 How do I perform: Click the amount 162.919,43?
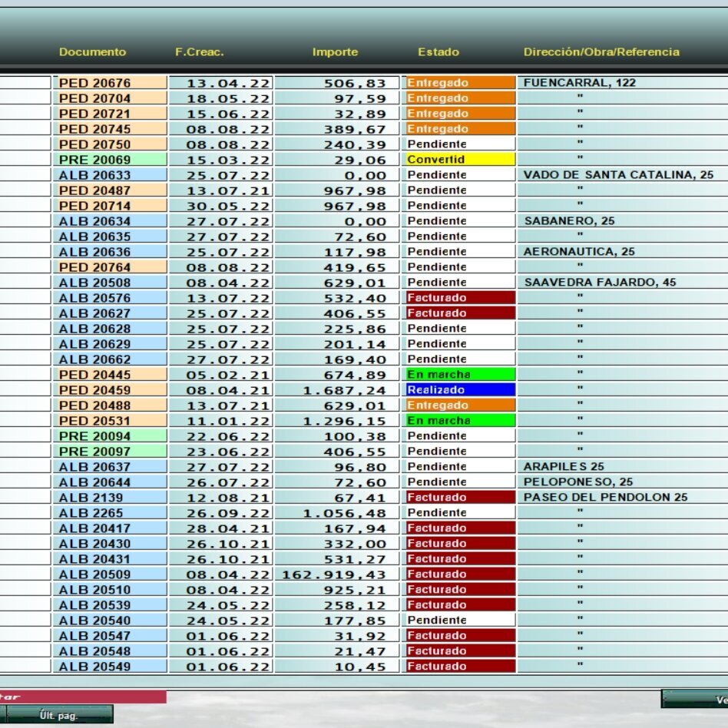335,574
